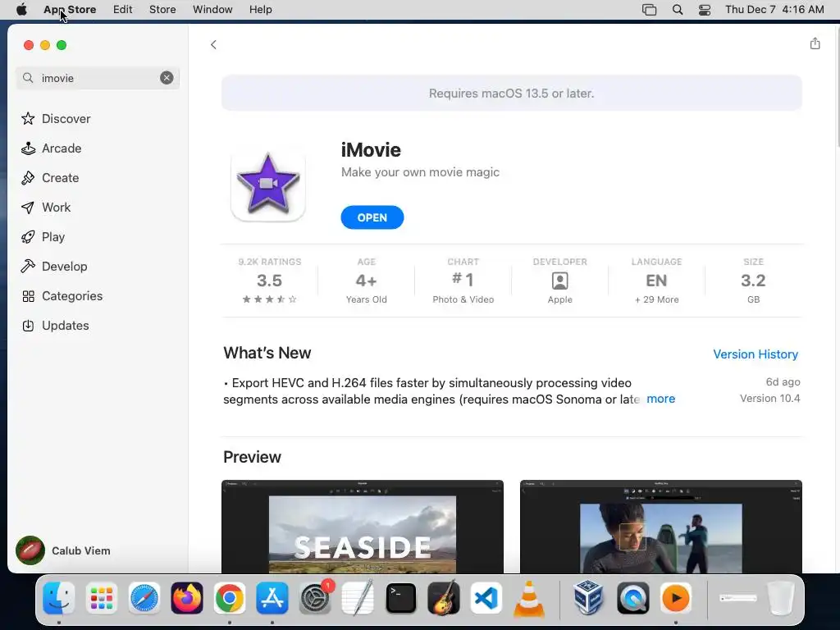Click the Spotlight search icon in menu bar
Screen dimensions: 840x630
(677, 10)
